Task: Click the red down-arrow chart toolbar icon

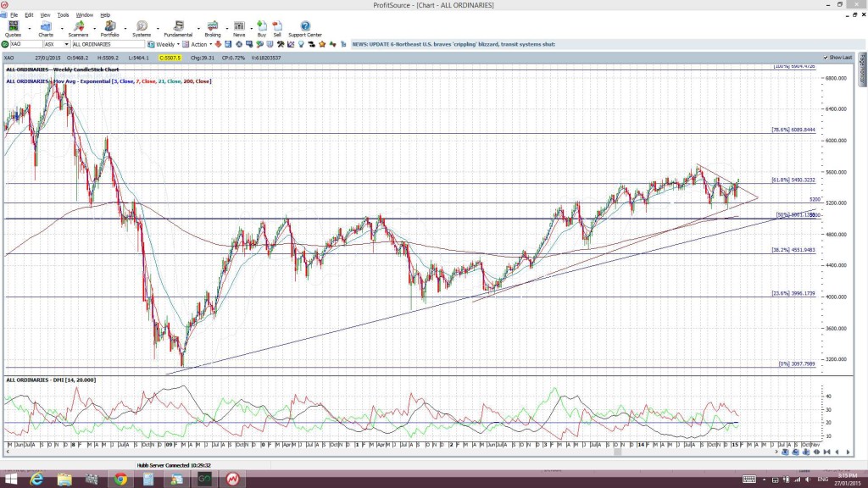Action: (218, 44)
